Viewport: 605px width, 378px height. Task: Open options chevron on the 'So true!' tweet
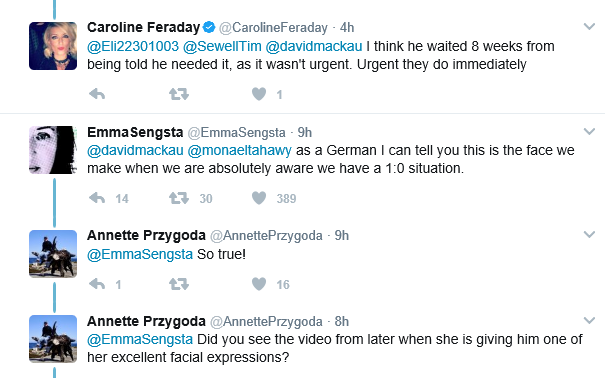point(589,235)
